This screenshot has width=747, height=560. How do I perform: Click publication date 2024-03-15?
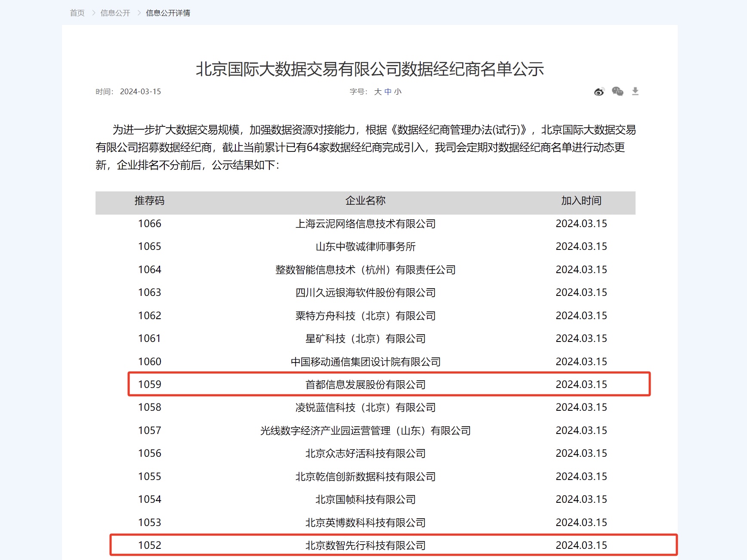tap(140, 92)
